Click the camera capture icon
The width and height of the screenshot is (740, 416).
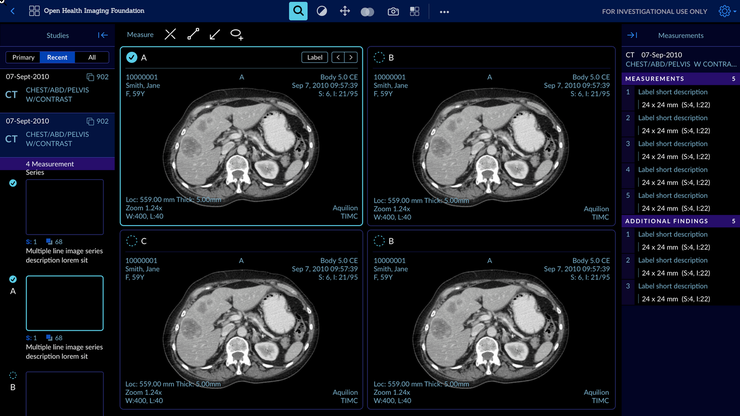(393, 11)
